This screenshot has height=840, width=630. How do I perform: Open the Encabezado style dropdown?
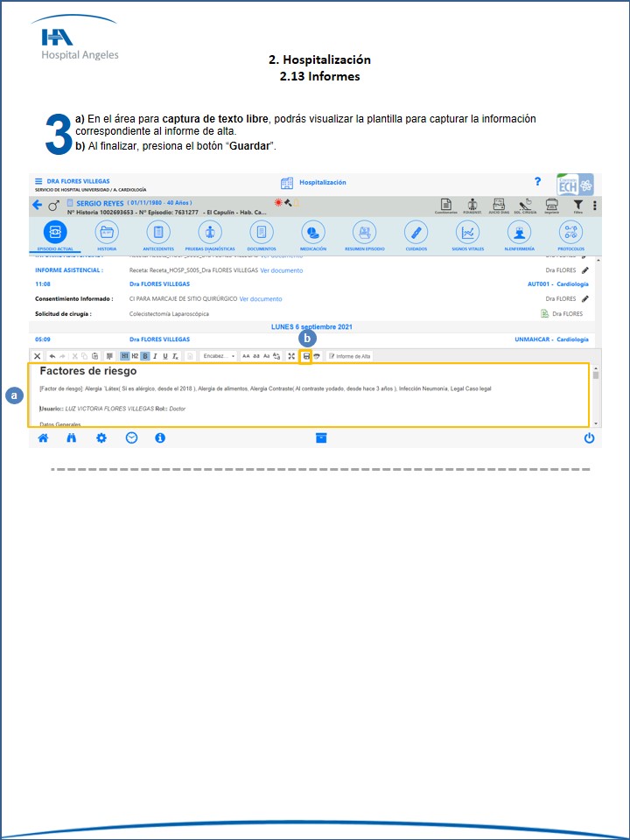(x=217, y=356)
